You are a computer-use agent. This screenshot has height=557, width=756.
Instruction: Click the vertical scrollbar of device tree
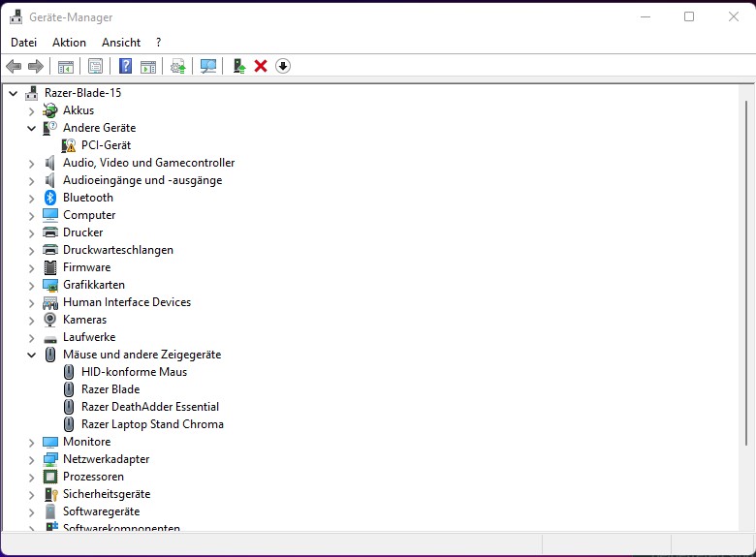(746, 273)
